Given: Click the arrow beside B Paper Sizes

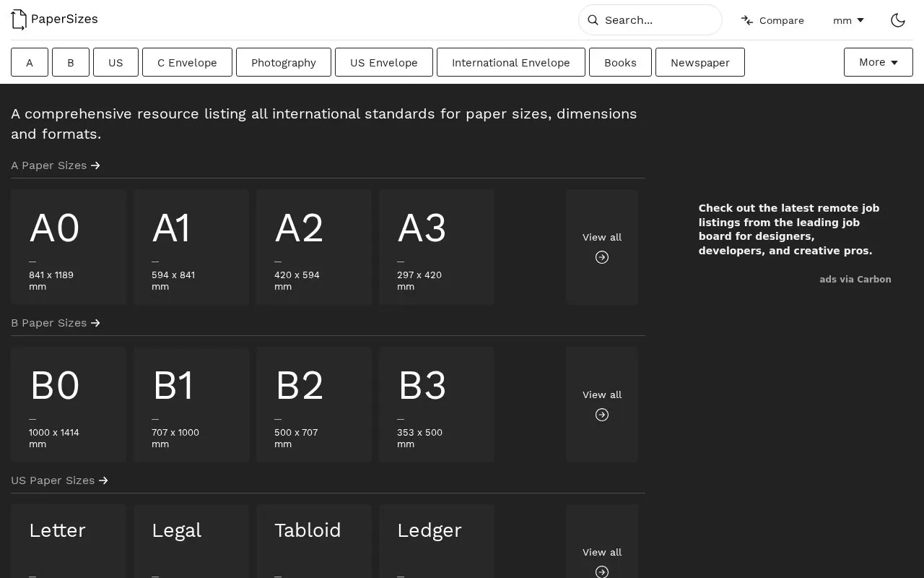Looking at the screenshot, I should coord(95,323).
